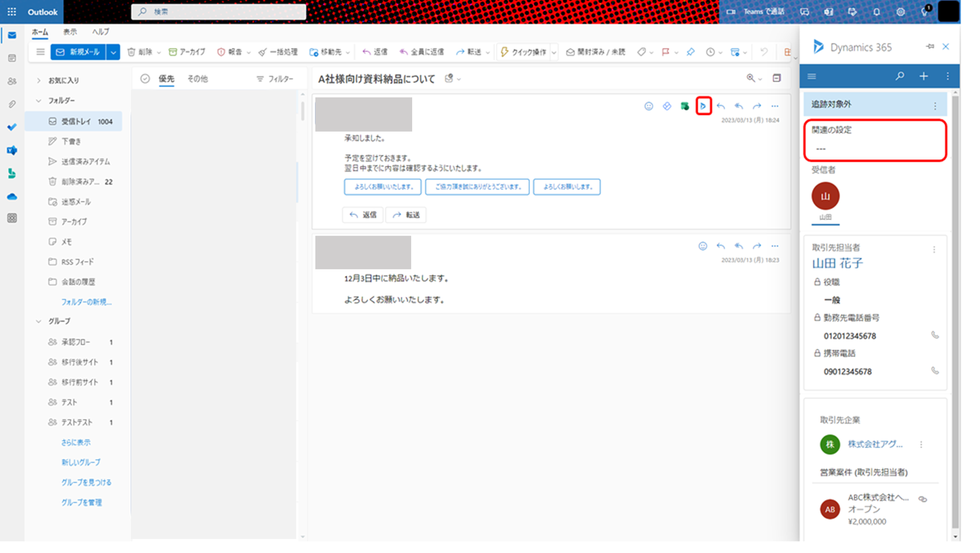Open Mail in the left rail
Screen dimensions: 980x553
coord(12,35)
